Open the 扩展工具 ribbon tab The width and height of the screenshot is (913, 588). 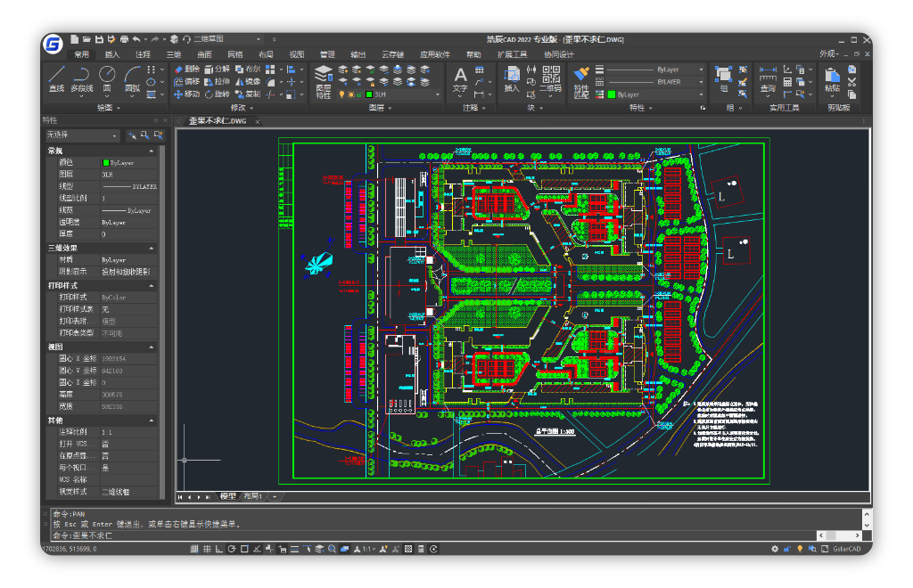pos(512,54)
